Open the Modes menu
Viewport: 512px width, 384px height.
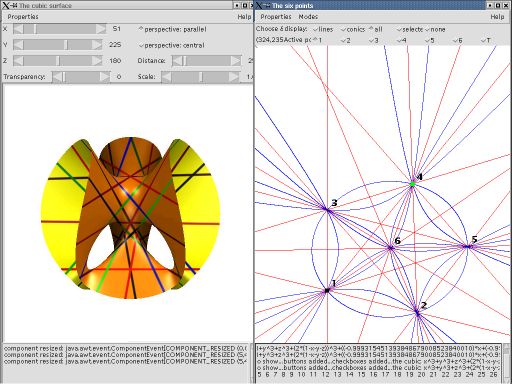[308, 17]
